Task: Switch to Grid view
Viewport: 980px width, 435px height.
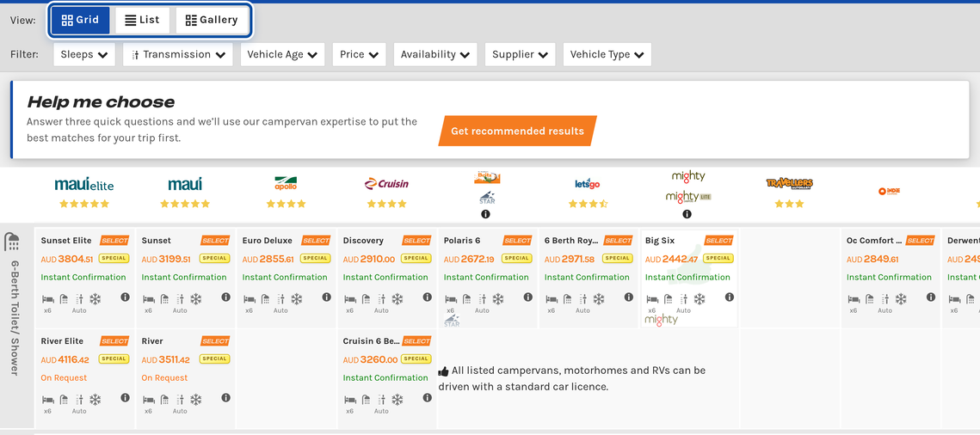Action: (x=81, y=20)
